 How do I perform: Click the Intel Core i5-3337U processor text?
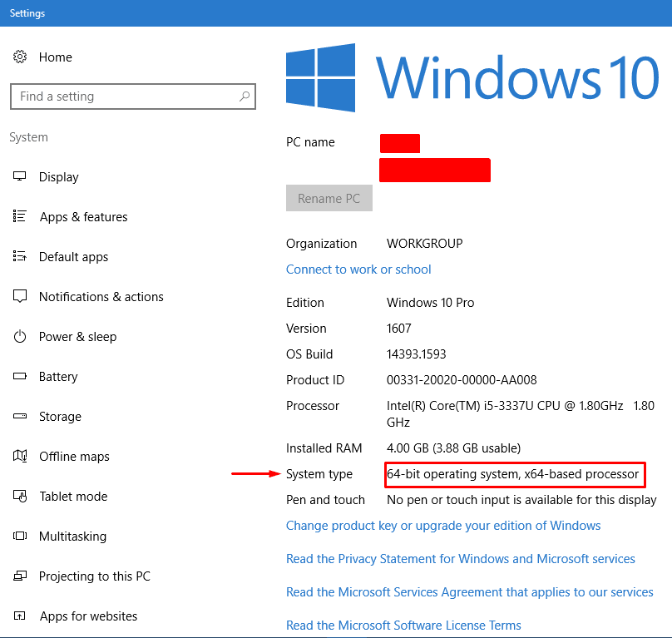click(521, 413)
